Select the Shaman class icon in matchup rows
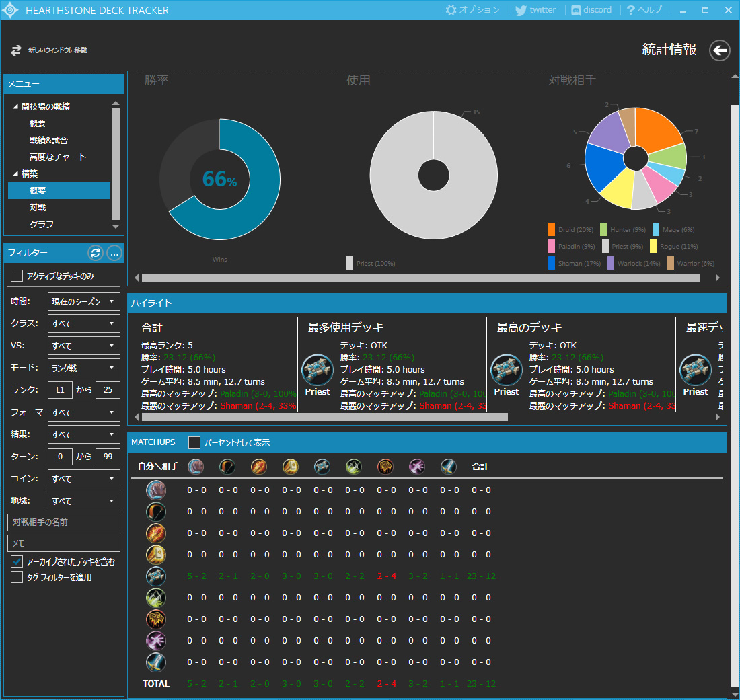This screenshot has width=740, height=700. click(x=156, y=619)
